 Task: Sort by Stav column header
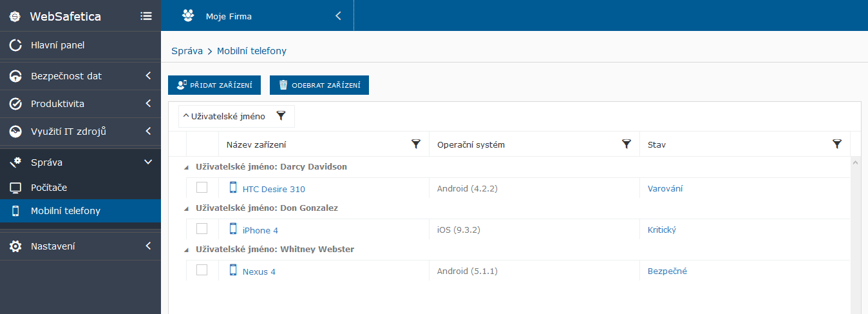coord(657,144)
